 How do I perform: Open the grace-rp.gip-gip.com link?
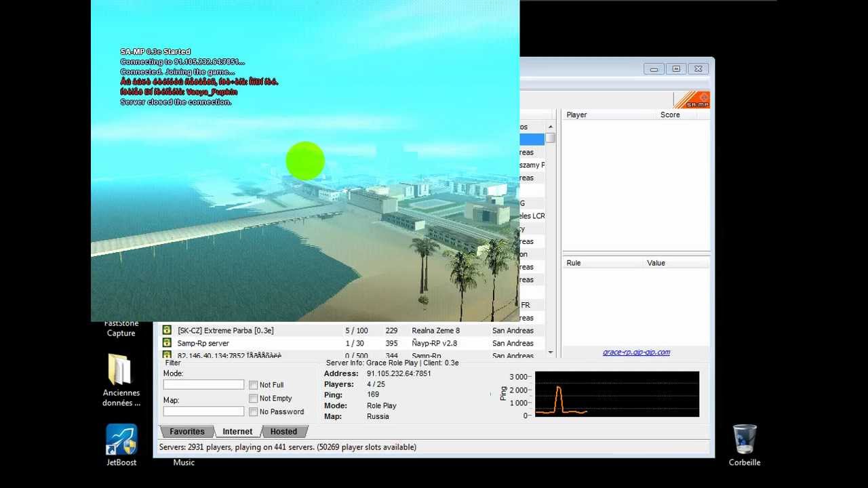click(636, 352)
